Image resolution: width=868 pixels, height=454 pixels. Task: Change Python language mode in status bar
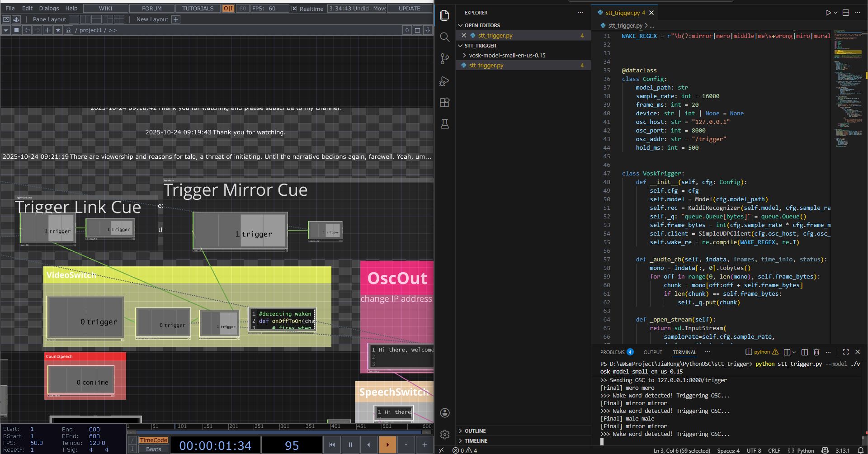pyautogui.click(x=805, y=450)
